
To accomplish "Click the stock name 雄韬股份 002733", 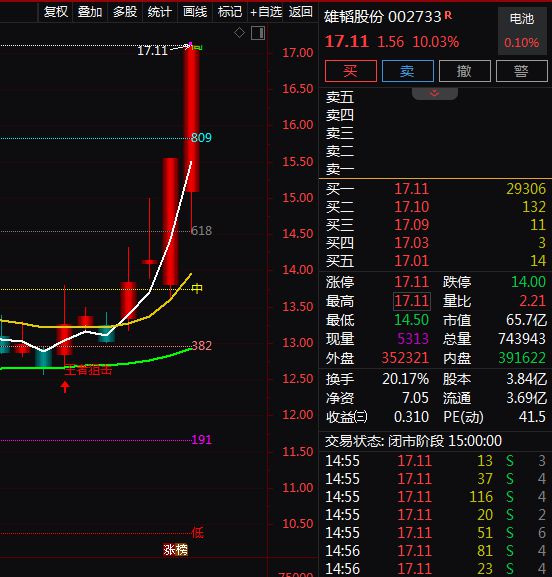I will tap(382, 17).
